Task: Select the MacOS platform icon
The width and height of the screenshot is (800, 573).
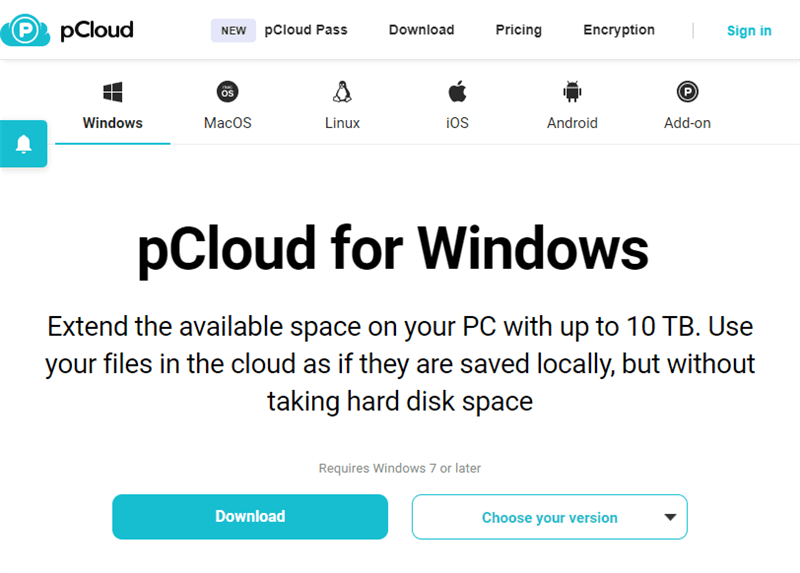Action: click(228, 92)
